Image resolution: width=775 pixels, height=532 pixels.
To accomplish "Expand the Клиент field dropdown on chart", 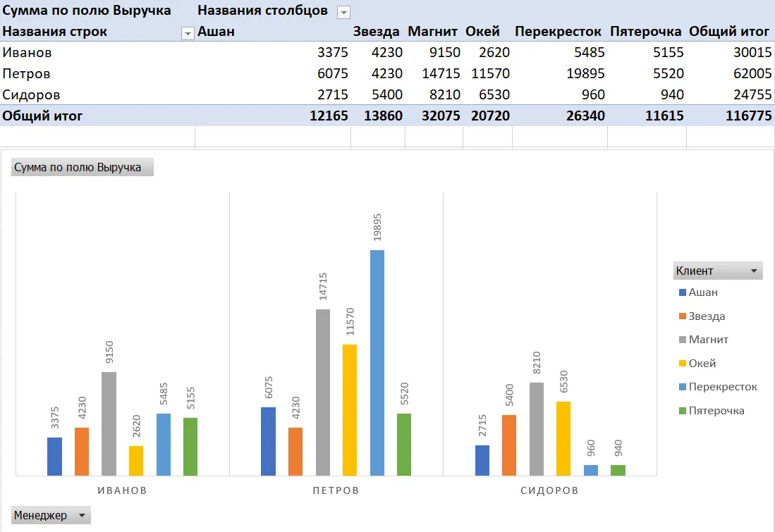I will [x=718, y=271].
